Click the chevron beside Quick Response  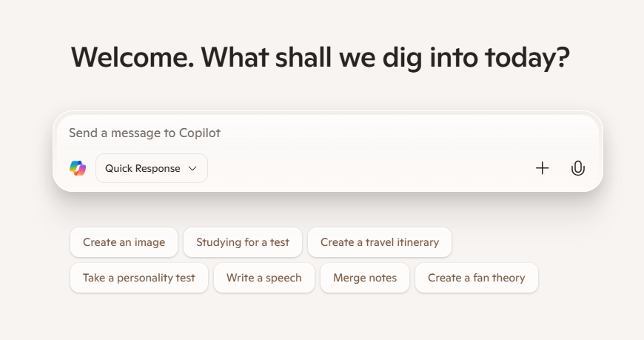pyautogui.click(x=192, y=169)
